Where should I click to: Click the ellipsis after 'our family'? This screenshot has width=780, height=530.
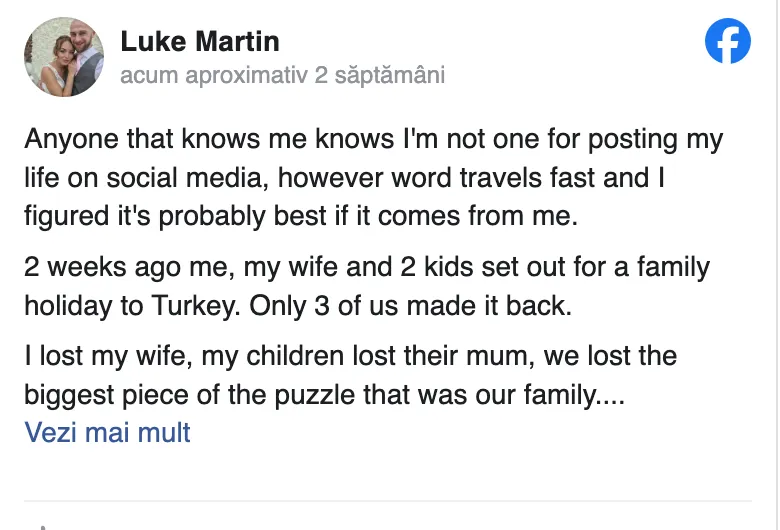(x=611, y=402)
